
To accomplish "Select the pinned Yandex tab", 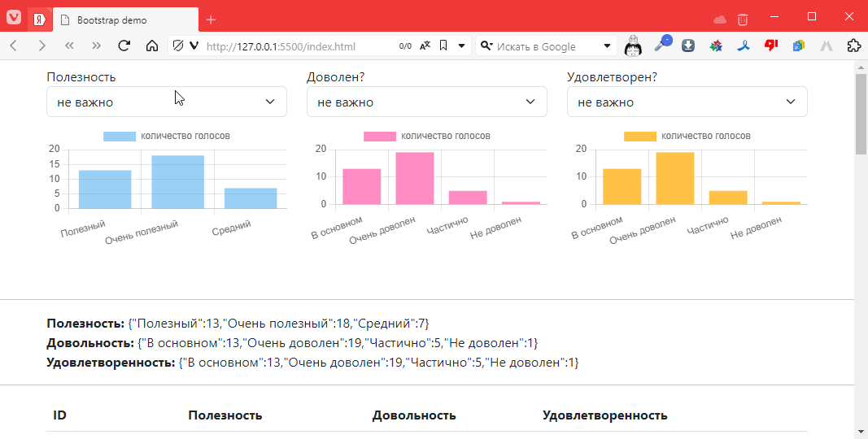I will click(39, 20).
